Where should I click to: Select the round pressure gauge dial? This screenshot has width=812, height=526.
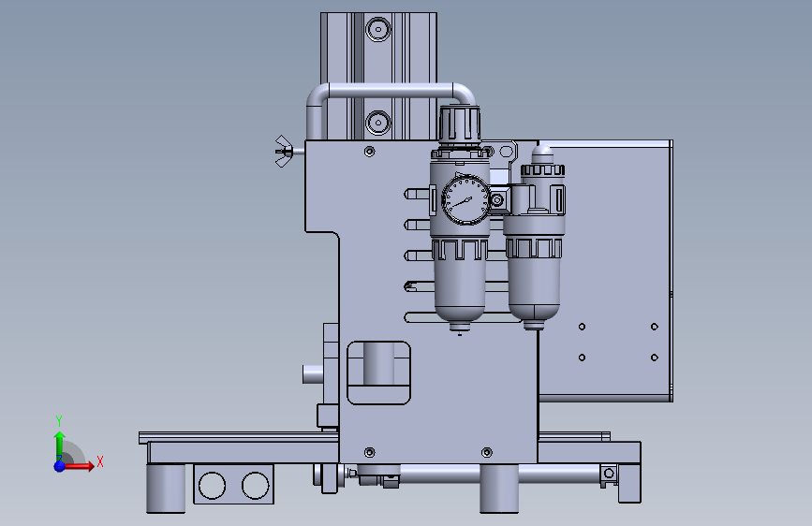pos(465,200)
